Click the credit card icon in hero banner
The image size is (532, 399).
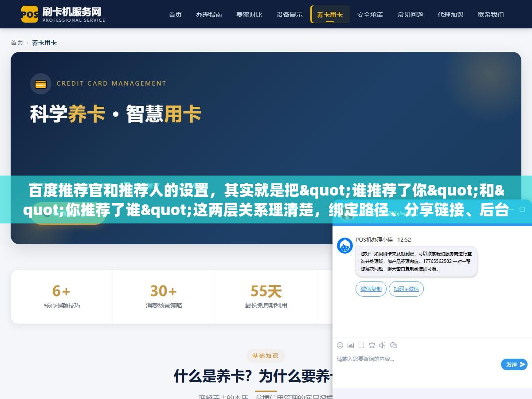click(41, 84)
